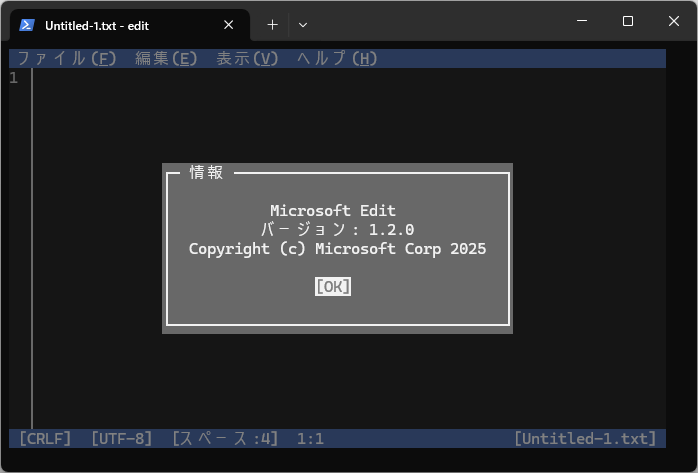
Task: Minimize the terminal window
Action: pyautogui.click(x=582, y=21)
